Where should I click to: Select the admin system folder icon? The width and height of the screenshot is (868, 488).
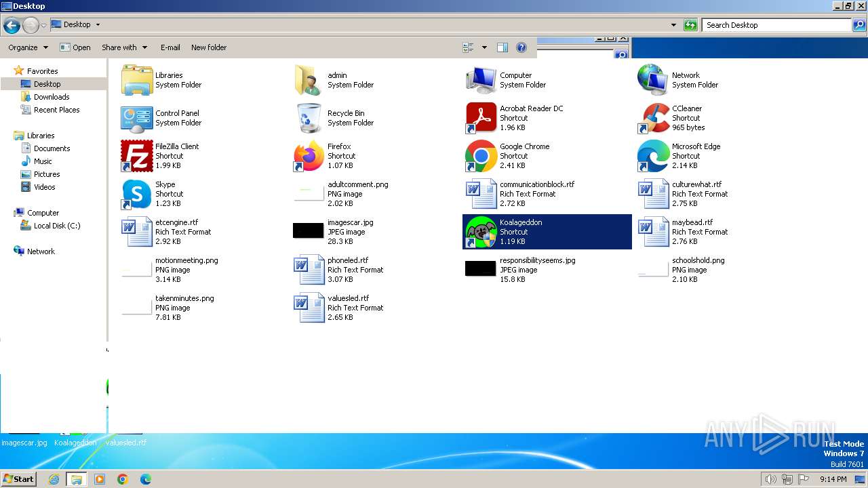point(309,80)
